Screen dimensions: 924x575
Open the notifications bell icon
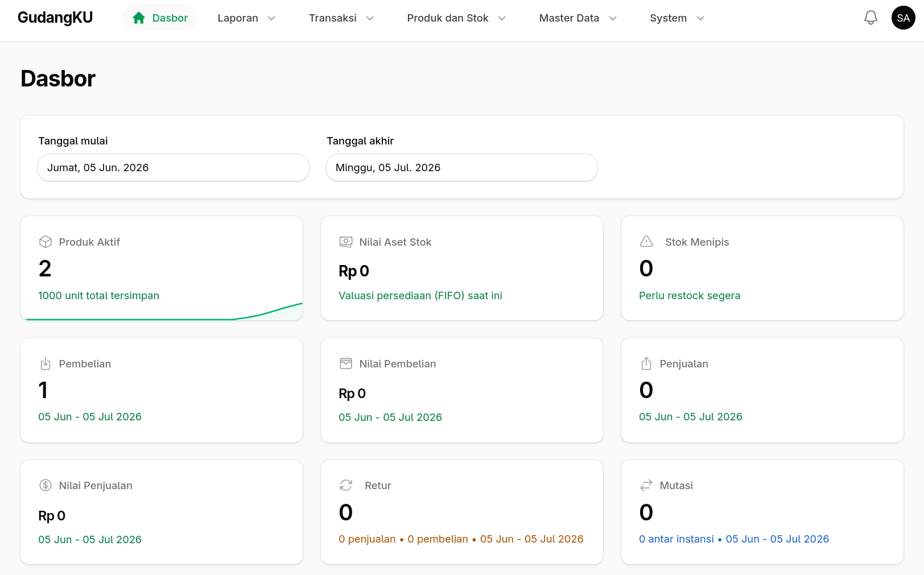[x=871, y=18]
